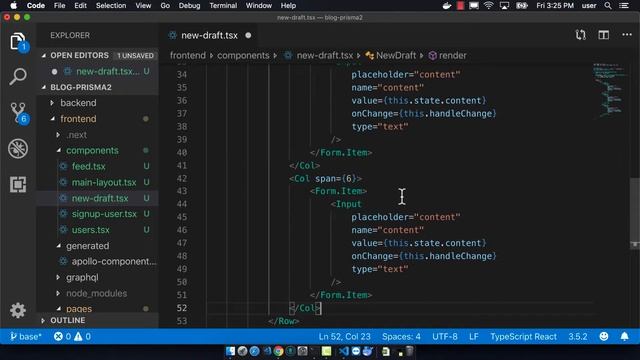Collapse the frontend folder

tap(52, 119)
